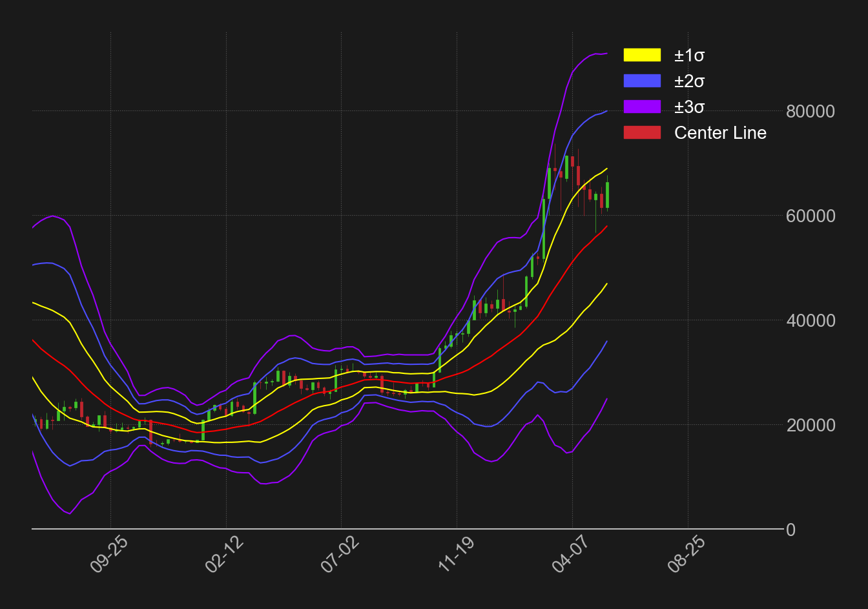This screenshot has height=609, width=868.
Task: Click the red Center Line legend swatch
Action: click(642, 132)
